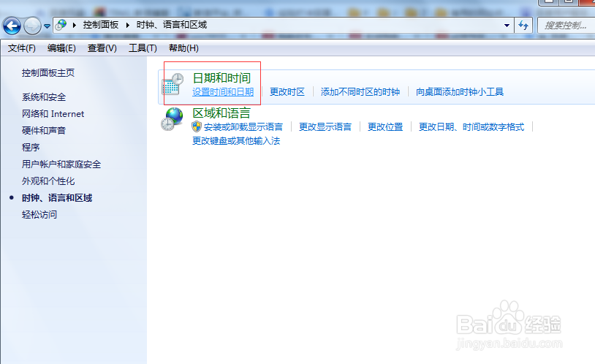
Task: Click the 日期和时间 calendar clock icon
Action: 173,84
